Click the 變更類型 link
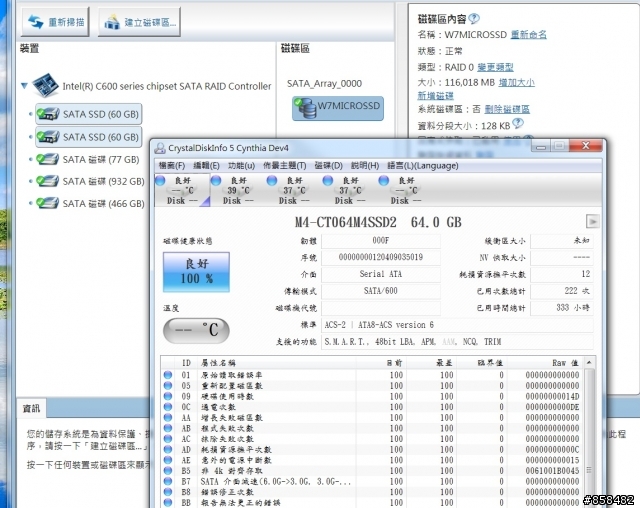The height and width of the screenshot is (508, 640). [x=495, y=67]
